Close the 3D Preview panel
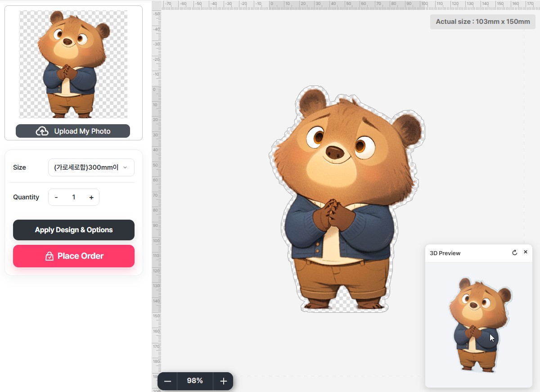This screenshot has height=392, width=540. (x=526, y=252)
